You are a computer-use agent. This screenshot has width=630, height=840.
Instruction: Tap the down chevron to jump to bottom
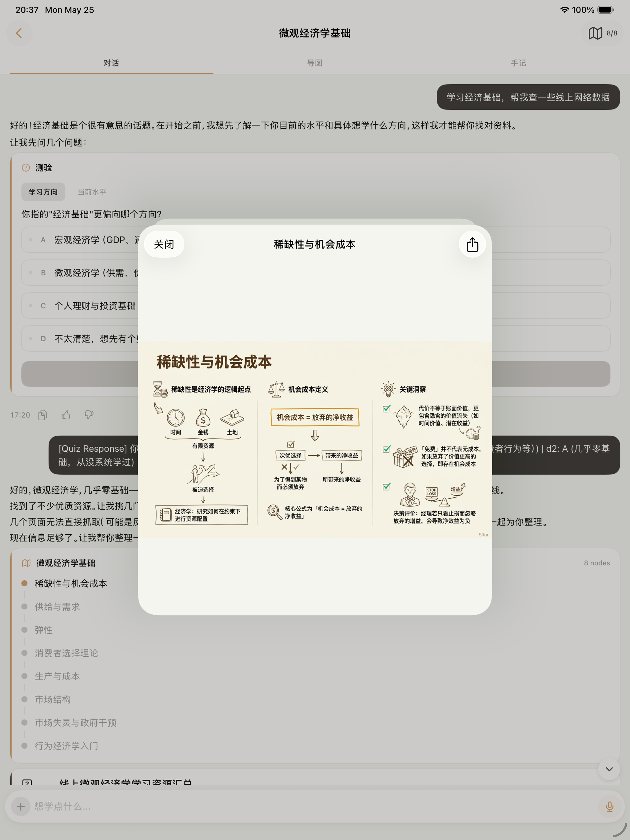(x=609, y=769)
